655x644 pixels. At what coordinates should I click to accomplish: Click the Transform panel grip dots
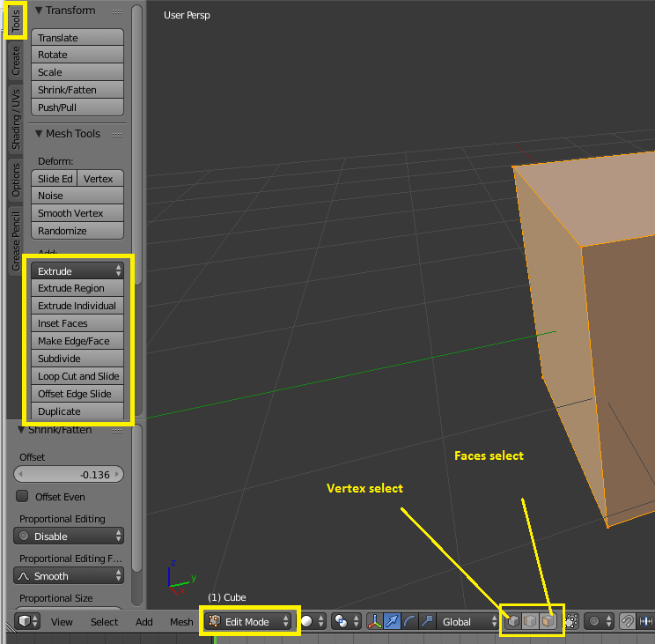[x=117, y=11]
